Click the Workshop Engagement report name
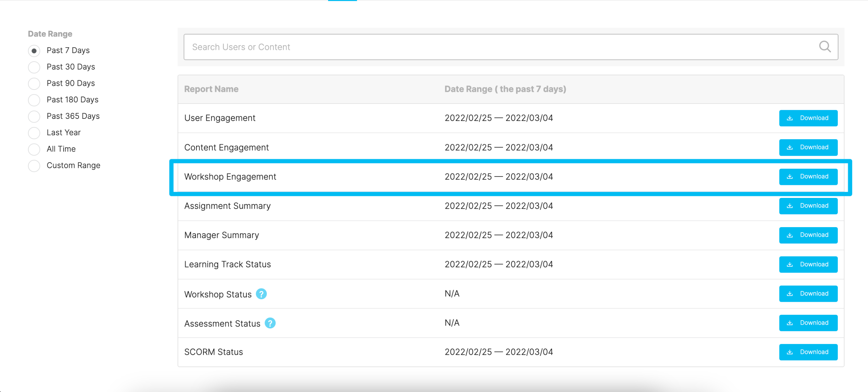The image size is (868, 392). [230, 177]
